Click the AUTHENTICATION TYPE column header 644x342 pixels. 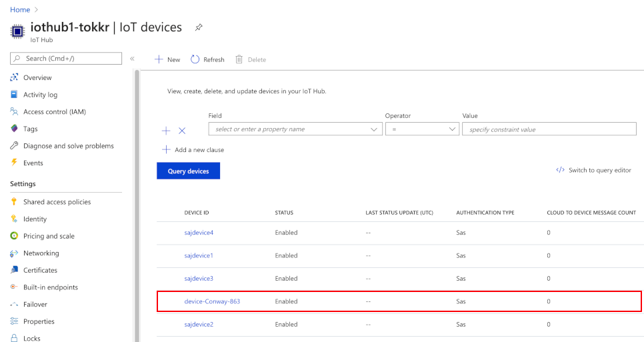tap(485, 213)
